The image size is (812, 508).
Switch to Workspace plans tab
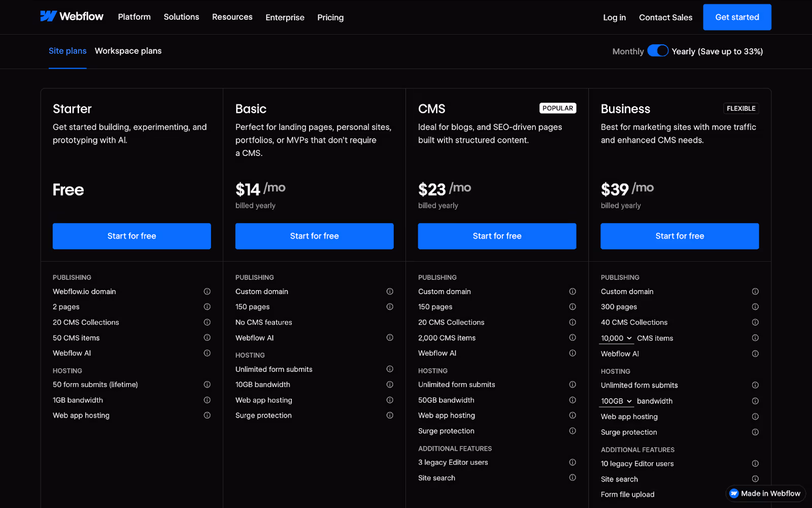[x=128, y=51]
